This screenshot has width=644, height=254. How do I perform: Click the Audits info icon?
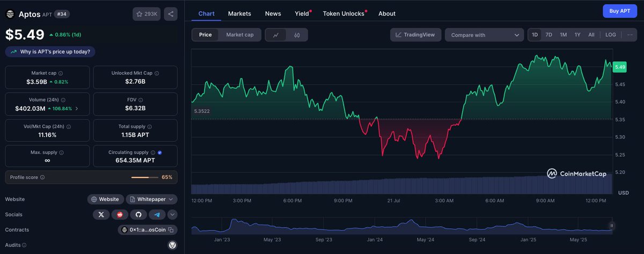pyautogui.click(x=25, y=245)
